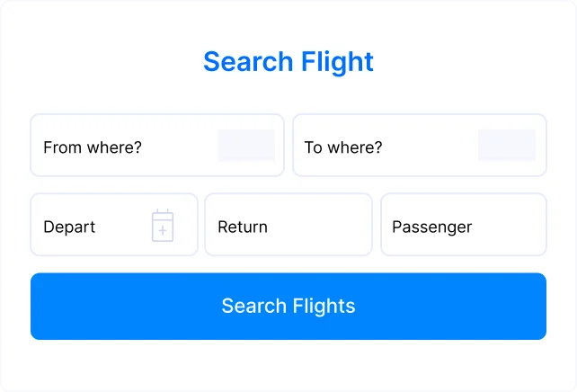This screenshot has width=577, height=392.
Task: Click the "Search Flights" button label
Action: pyautogui.click(x=288, y=306)
